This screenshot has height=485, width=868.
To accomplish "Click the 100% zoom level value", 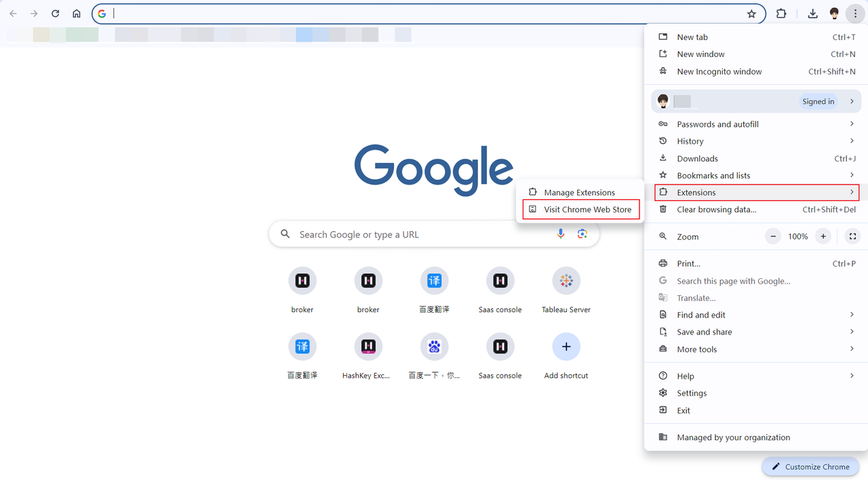I will tap(798, 237).
